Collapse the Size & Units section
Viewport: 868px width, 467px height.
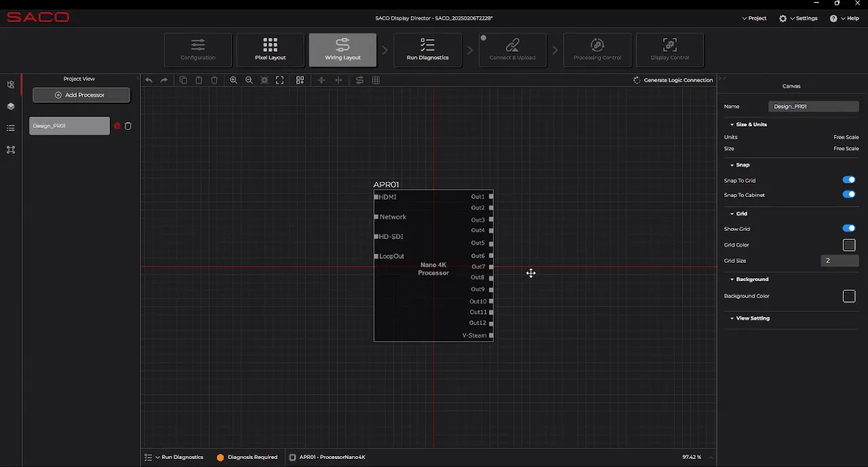point(732,124)
